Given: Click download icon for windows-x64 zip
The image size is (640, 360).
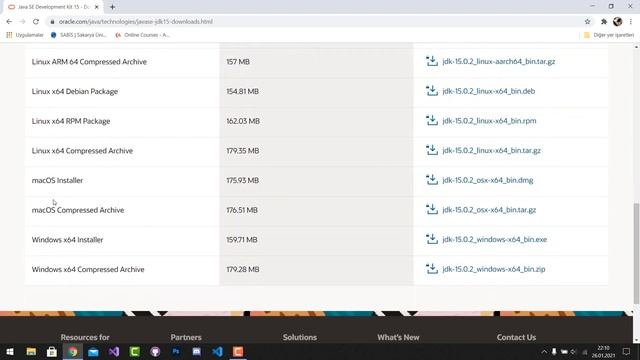Looking at the screenshot, I should click(x=431, y=269).
